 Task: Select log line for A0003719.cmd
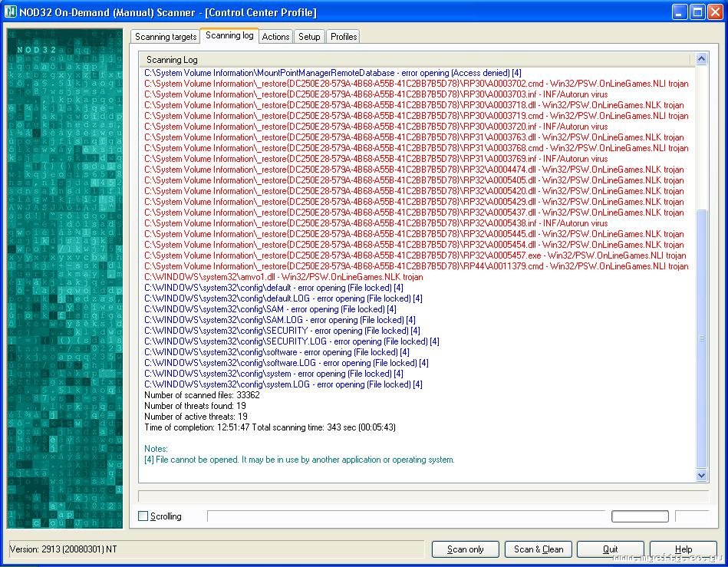pos(416,116)
